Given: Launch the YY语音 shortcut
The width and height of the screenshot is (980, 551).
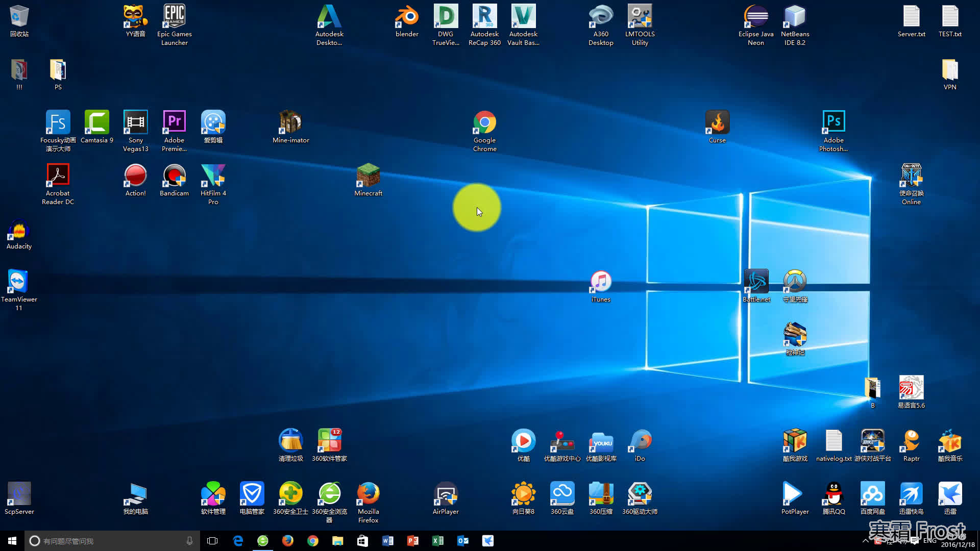Looking at the screenshot, I should tap(135, 21).
